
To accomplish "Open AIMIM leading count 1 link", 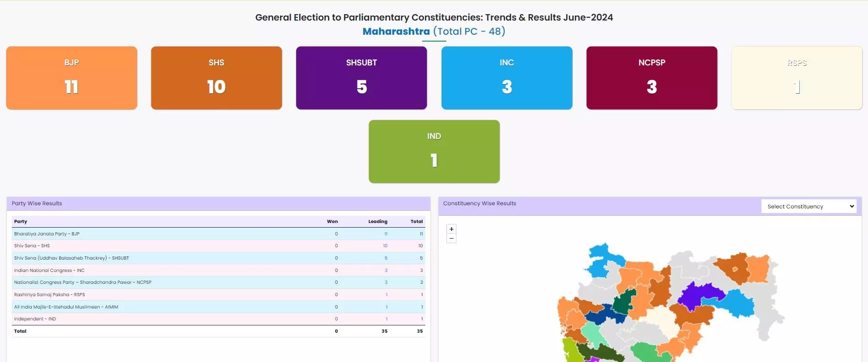I will (386, 307).
